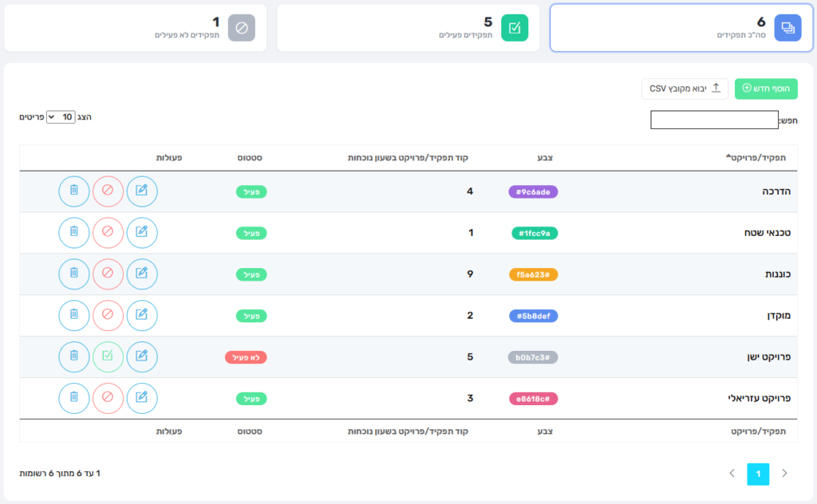Click the יבוא מקובץ CSV import button
The image size is (817, 504).
(685, 89)
